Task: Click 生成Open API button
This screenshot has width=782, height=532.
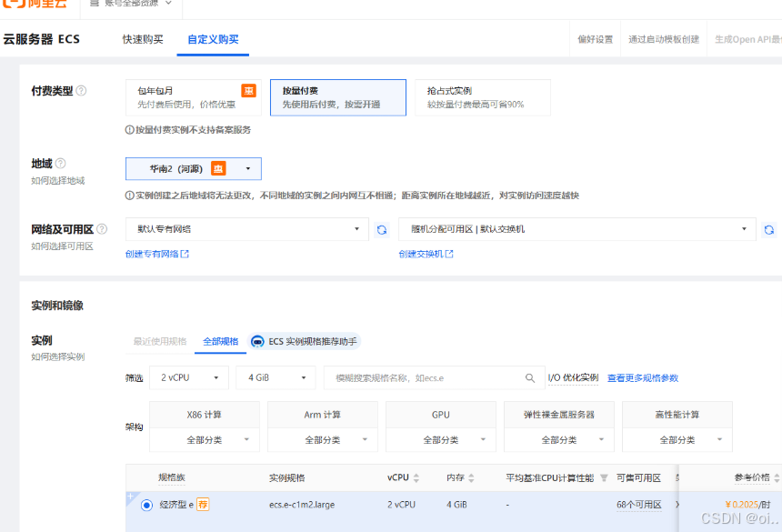Action: [747, 39]
